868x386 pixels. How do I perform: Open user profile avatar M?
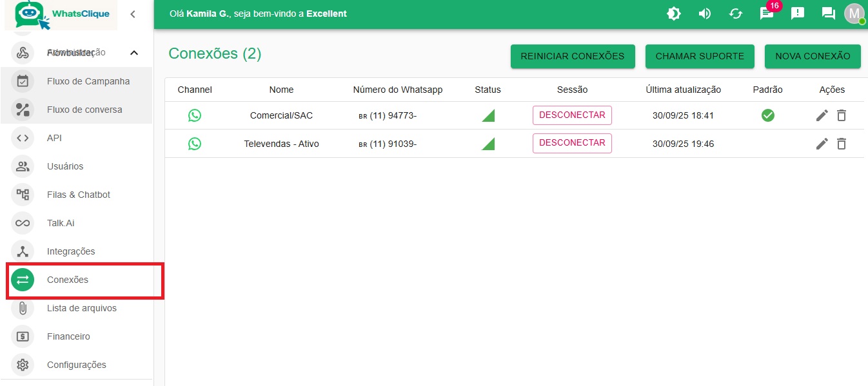click(x=854, y=14)
